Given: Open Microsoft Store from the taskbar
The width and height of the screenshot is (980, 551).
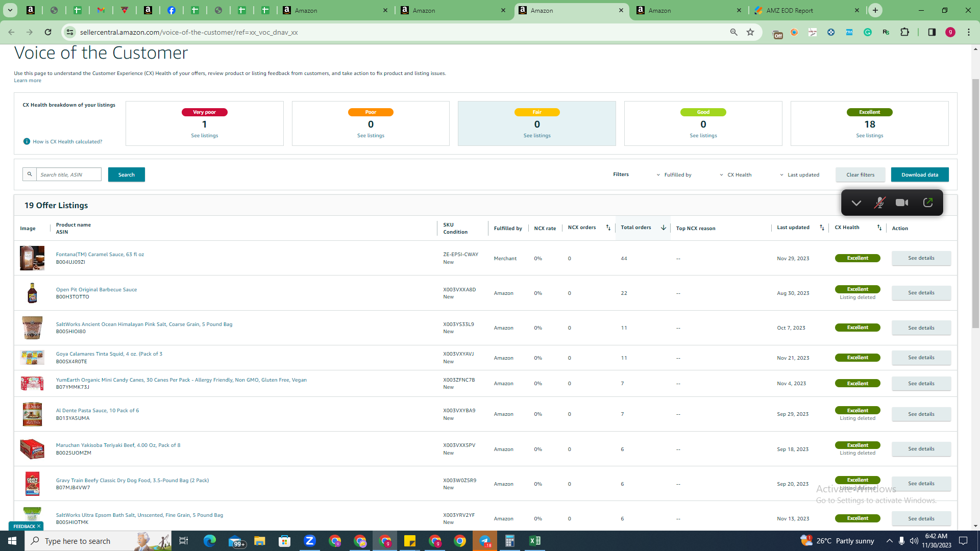Looking at the screenshot, I should (285, 541).
